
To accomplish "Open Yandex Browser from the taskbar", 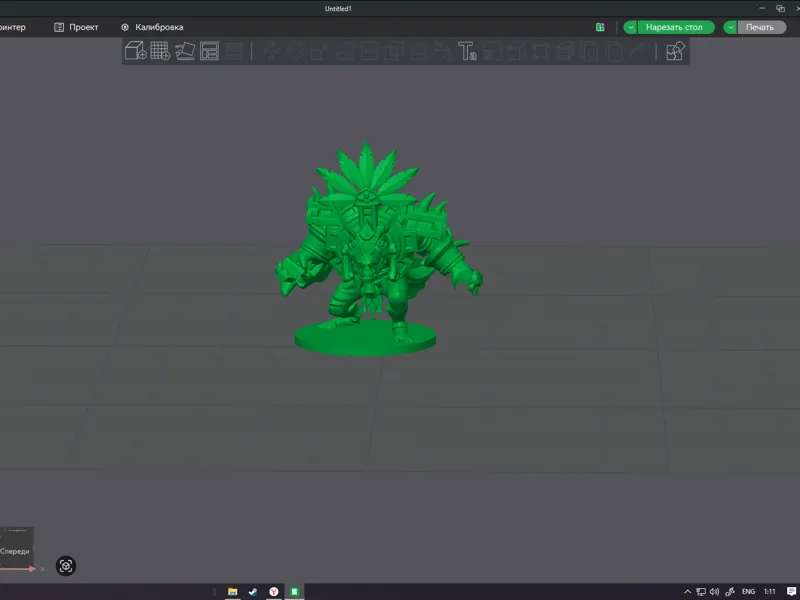I will click(x=274, y=591).
